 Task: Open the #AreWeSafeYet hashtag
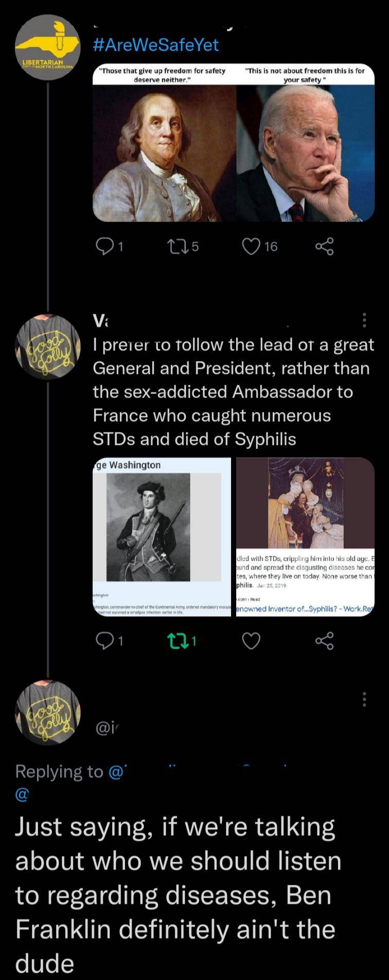(x=156, y=45)
